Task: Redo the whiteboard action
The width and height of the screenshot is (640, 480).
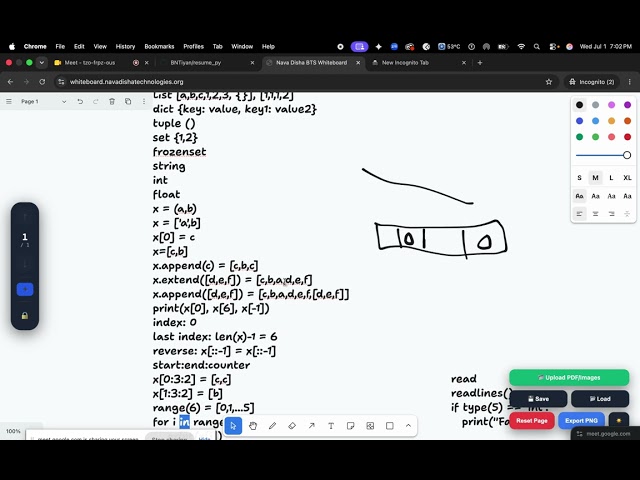Action: [x=96, y=101]
